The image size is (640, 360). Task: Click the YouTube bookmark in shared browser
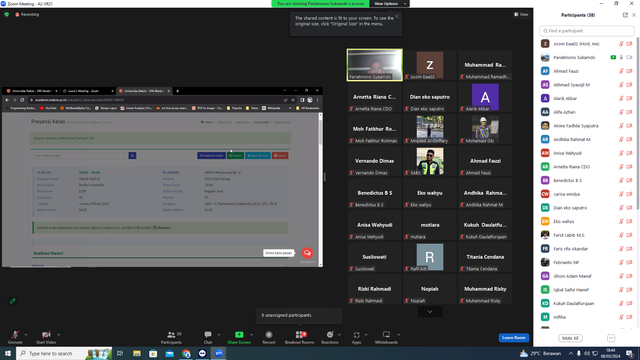tap(48, 108)
